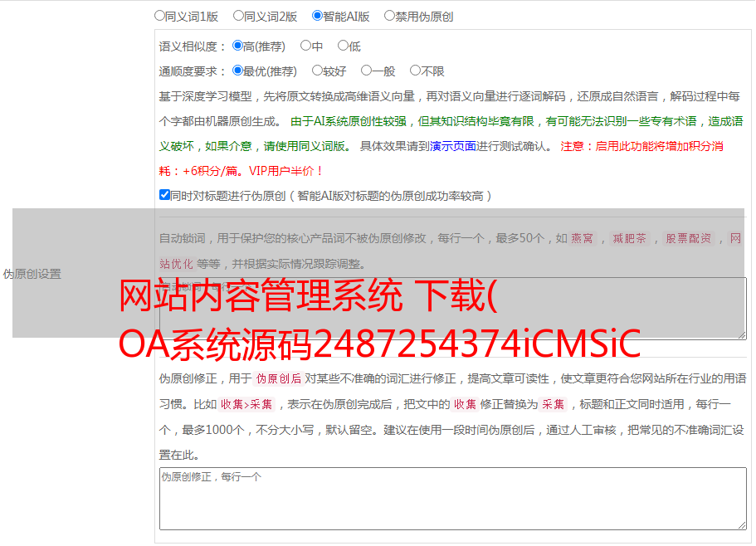Set 通顺度要求 to 较好
756x546 pixels.
[317, 71]
